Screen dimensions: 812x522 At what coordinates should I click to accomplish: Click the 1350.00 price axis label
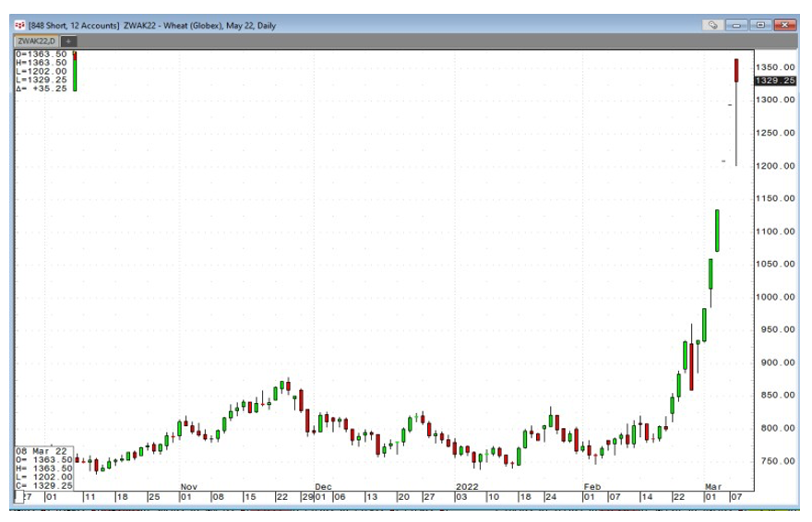pyautogui.click(x=775, y=67)
